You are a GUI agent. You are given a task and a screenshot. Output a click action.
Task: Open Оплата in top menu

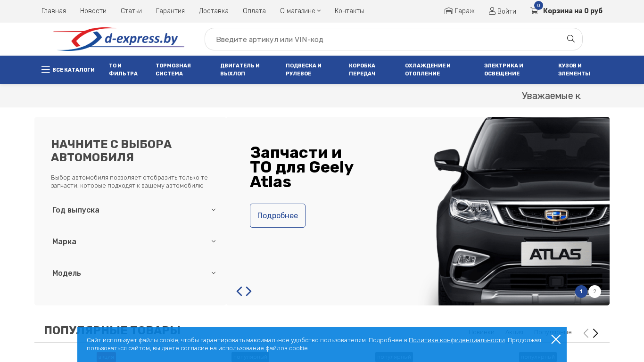[x=254, y=11]
